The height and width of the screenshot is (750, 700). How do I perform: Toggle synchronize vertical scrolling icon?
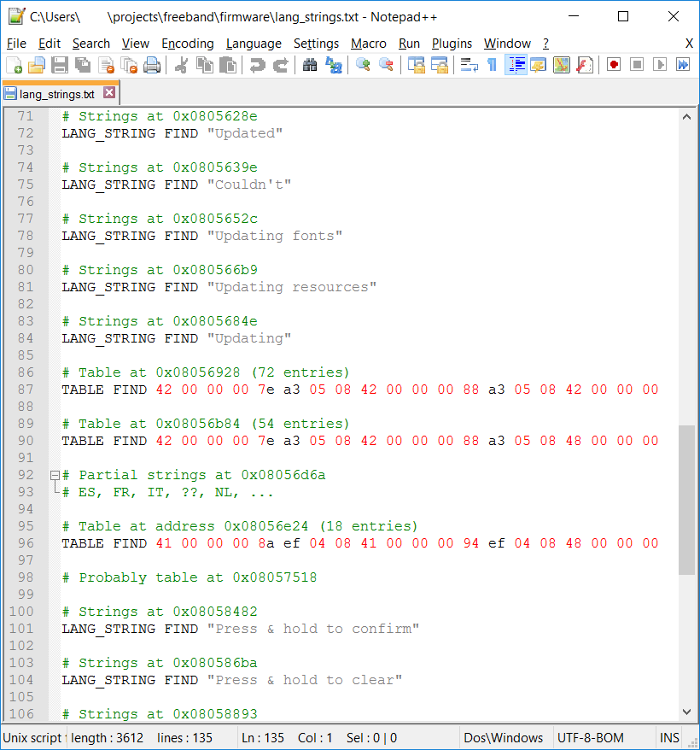(x=416, y=65)
